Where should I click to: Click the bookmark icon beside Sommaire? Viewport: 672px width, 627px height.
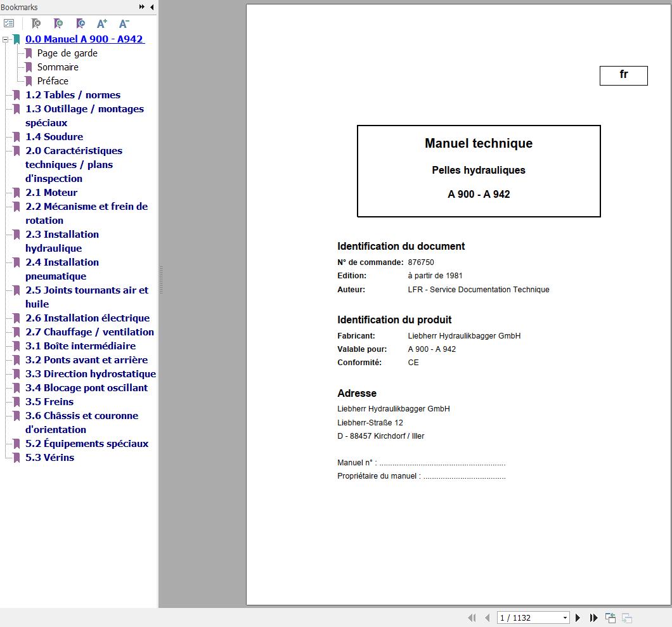tap(29, 67)
